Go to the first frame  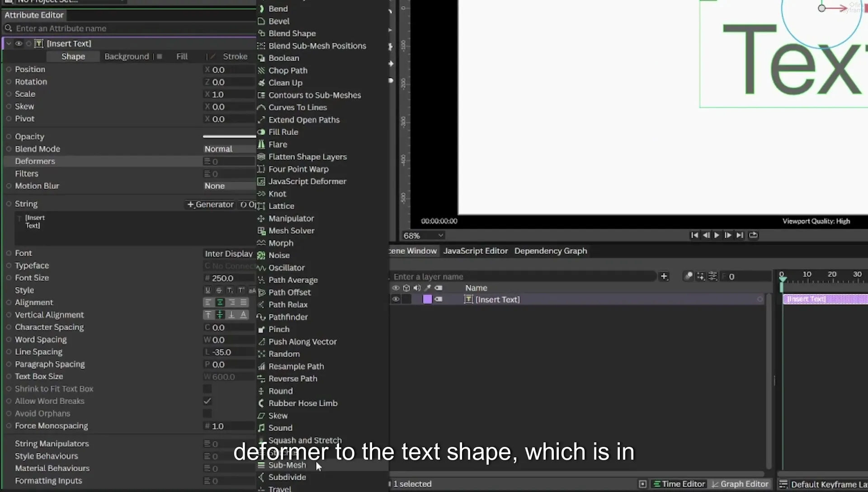(x=694, y=235)
